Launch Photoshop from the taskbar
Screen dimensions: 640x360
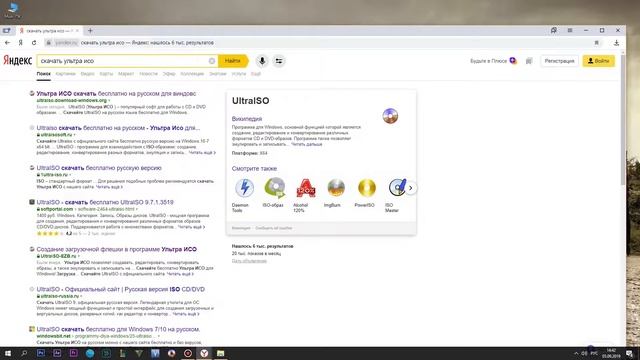tap(41, 353)
